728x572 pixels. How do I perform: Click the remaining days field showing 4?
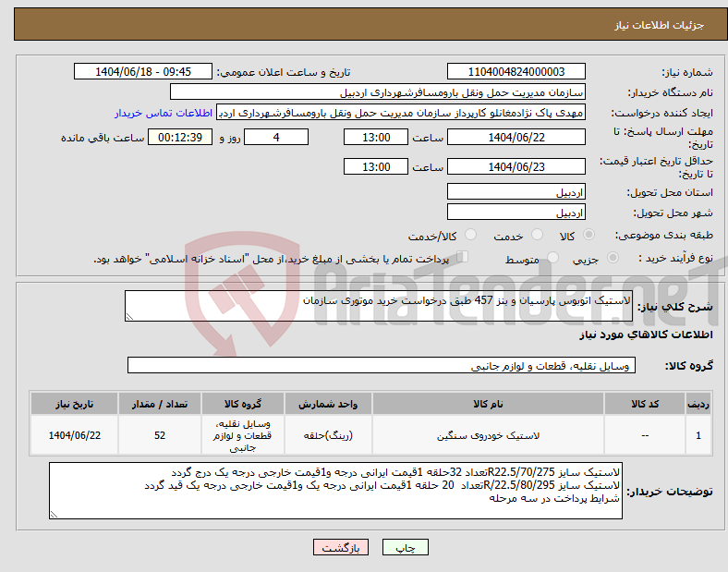coord(276,137)
